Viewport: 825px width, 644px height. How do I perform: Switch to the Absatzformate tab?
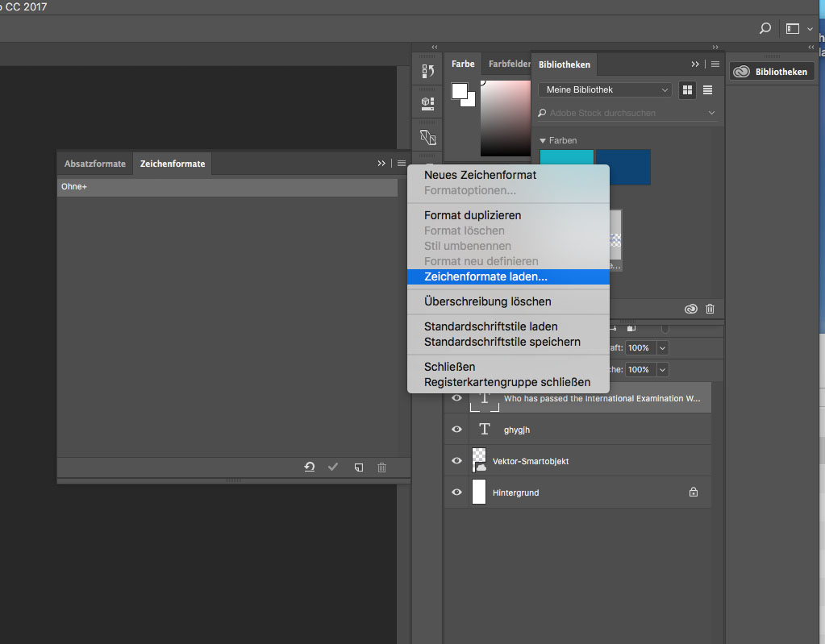click(x=94, y=164)
